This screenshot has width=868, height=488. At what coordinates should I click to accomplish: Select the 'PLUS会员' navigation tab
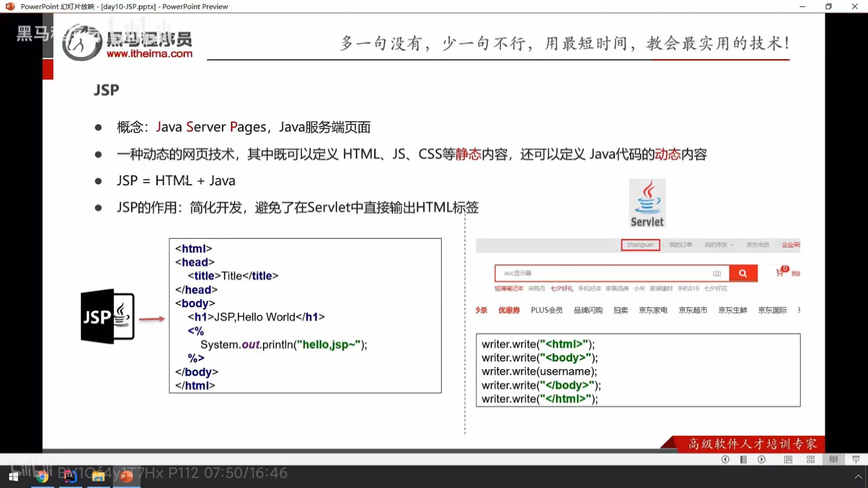tap(547, 310)
